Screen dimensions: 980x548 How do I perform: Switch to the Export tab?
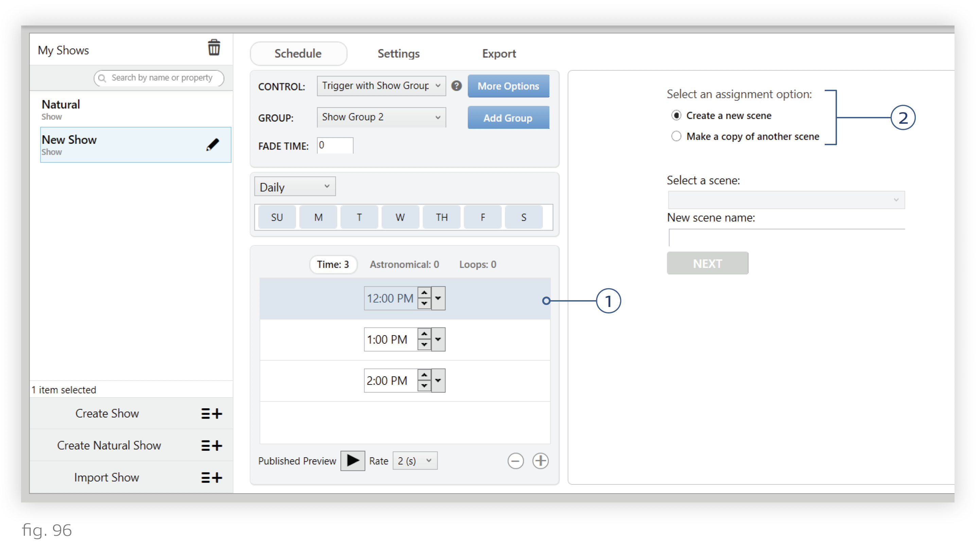(499, 54)
